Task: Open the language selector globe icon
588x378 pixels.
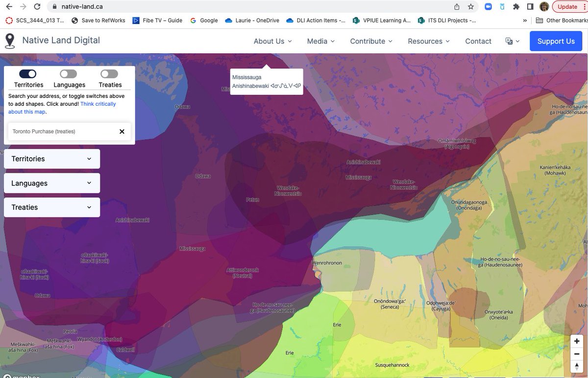Action: [x=510, y=41]
